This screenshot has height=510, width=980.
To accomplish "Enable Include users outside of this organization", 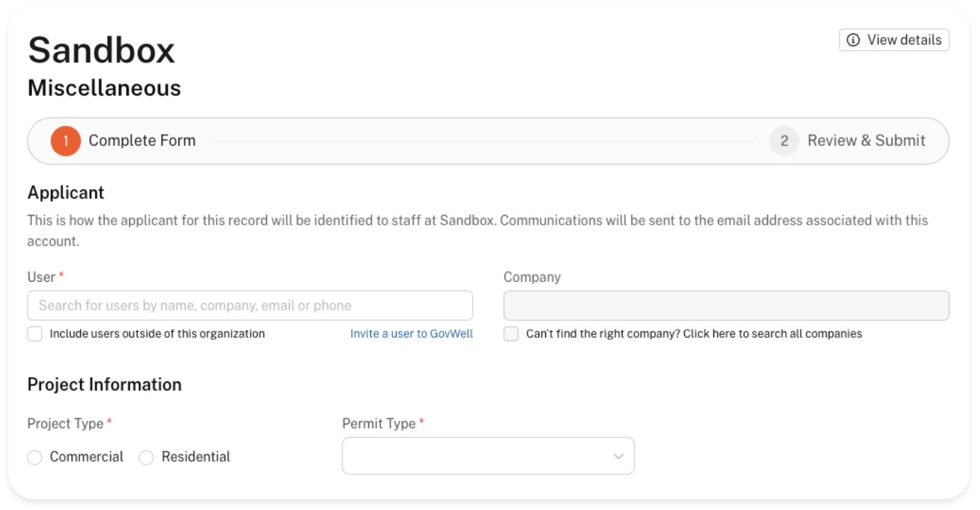I will [x=35, y=334].
